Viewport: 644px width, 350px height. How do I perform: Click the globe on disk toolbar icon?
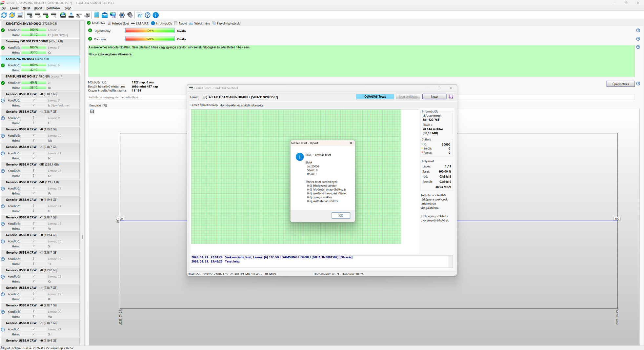[63, 15]
